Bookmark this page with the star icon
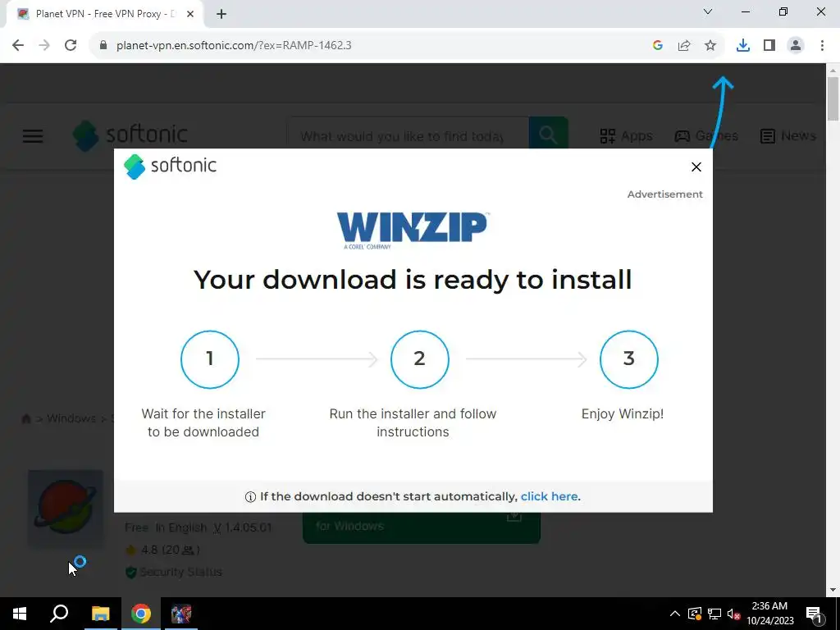Image resolution: width=840 pixels, height=630 pixels. click(x=710, y=46)
